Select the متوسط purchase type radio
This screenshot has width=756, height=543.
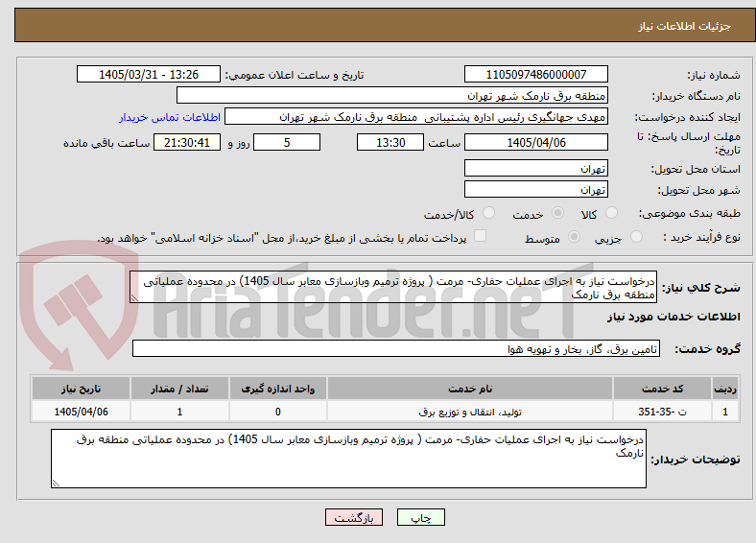tap(574, 236)
